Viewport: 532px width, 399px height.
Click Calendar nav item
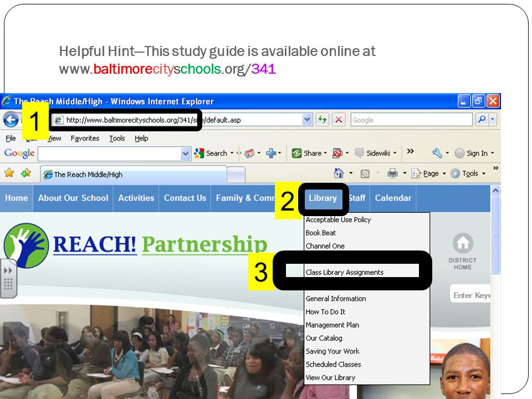393,198
